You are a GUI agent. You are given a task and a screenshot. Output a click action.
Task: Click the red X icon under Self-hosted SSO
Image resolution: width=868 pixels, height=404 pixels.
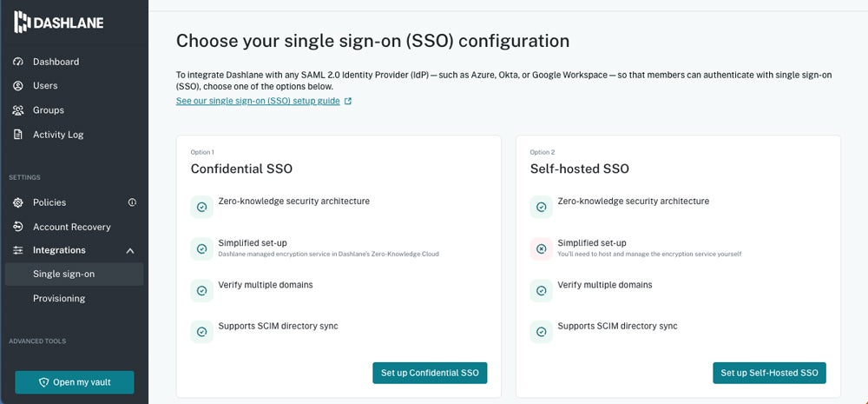[x=542, y=249]
